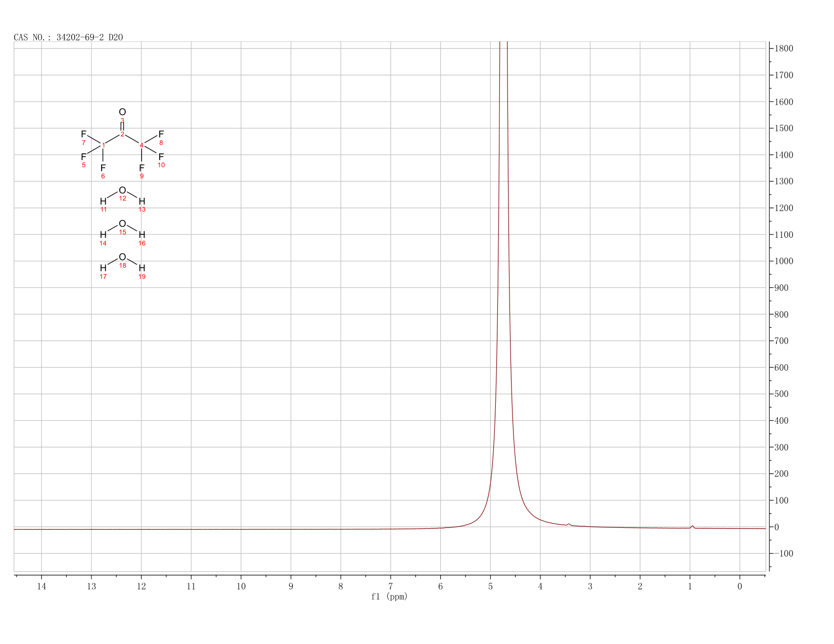Click the 1400 intensity label on y-axis

[x=784, y=155]
